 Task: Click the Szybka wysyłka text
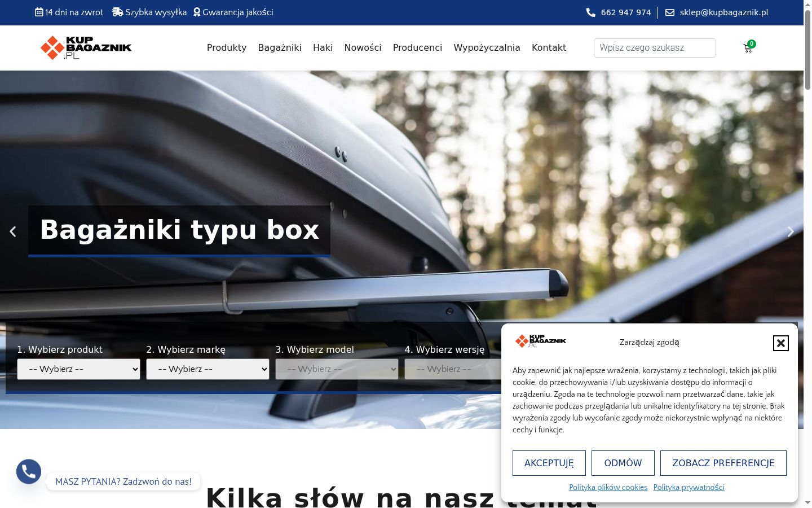[156, 12]
